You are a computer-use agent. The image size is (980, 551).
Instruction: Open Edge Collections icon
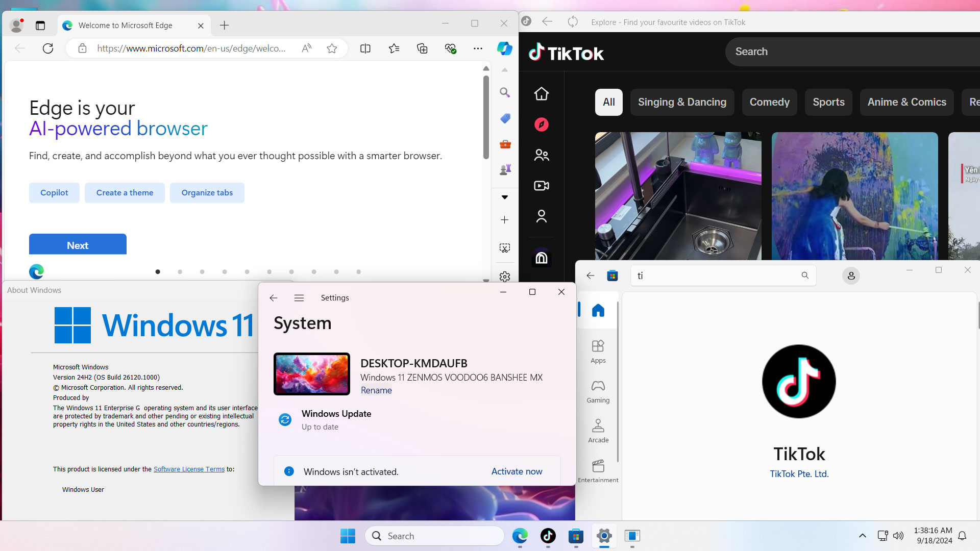[x=422, y=48]
